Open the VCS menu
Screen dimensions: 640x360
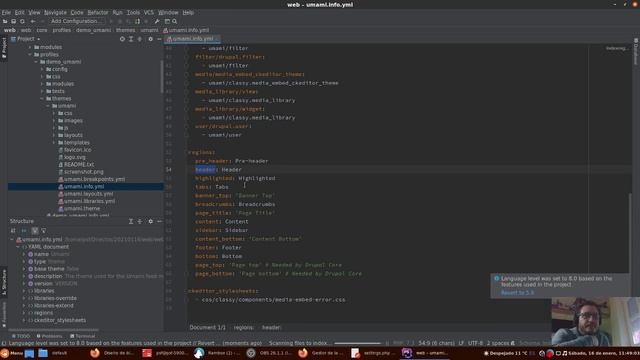pos(149,13)
